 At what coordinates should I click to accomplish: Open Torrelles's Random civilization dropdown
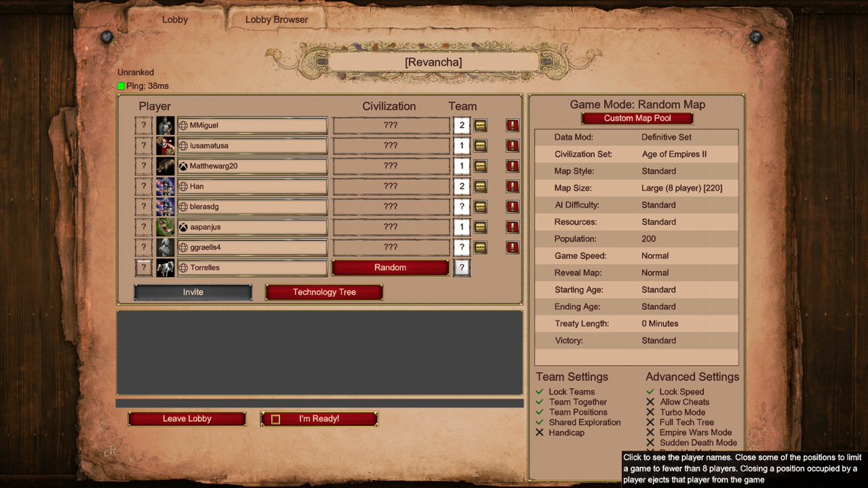(391, 267)
